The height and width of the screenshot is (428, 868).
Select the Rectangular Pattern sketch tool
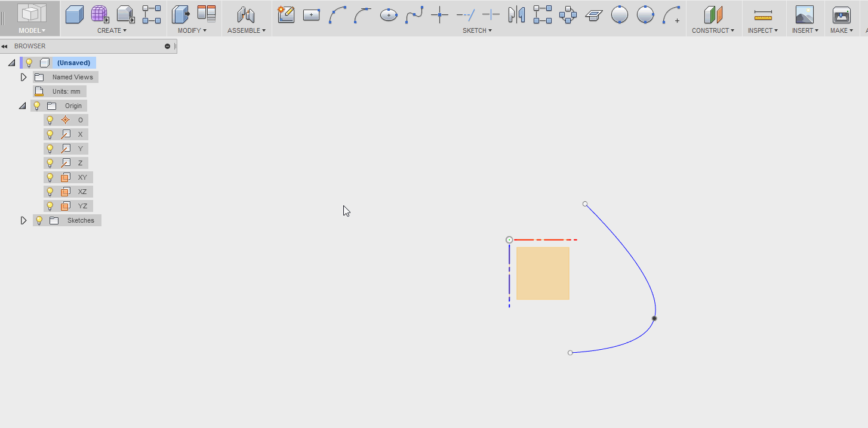(x=543, y=14)
